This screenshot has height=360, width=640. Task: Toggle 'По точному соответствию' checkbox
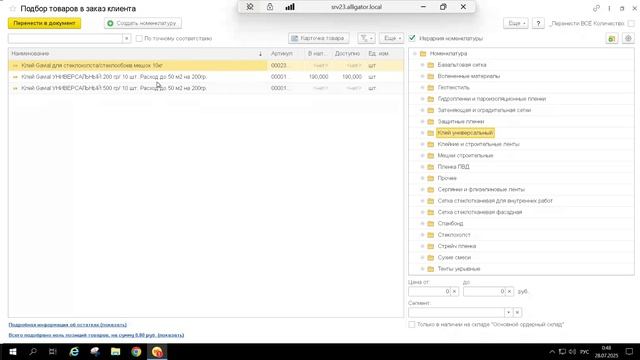click(x=139, y=38)
